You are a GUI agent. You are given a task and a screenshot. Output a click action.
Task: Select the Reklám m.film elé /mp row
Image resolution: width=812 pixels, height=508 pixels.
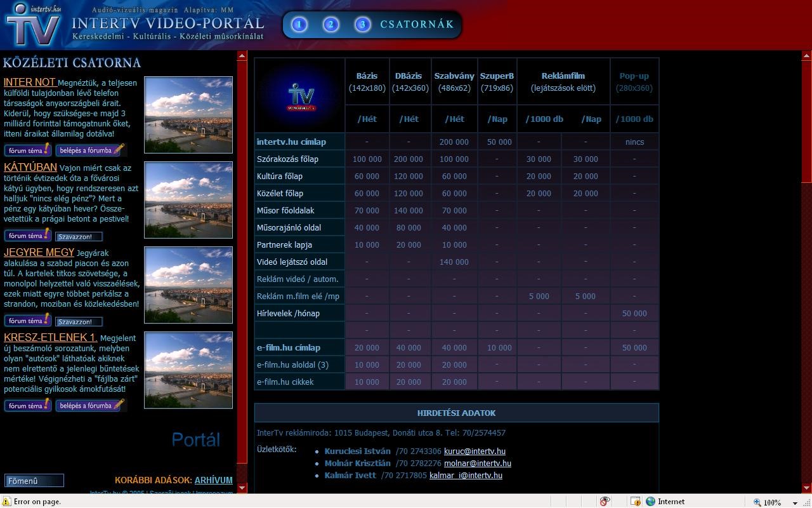[298, 296]
